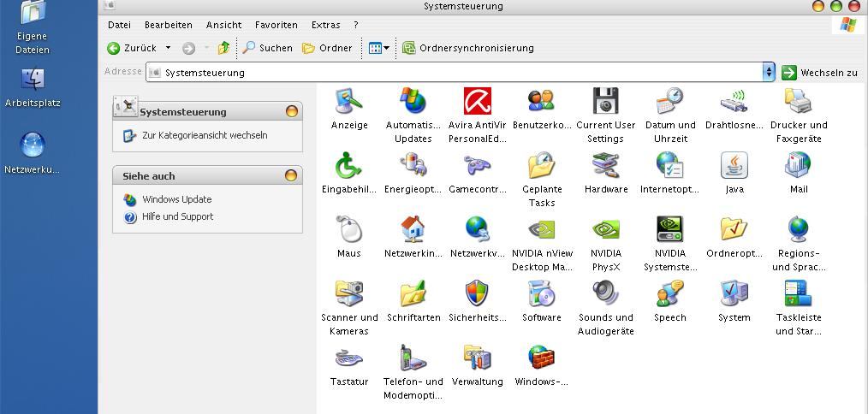Open the Ansicht menu
Image resolution: width=868 pixels, height=414 pixels.
coord(223,25)
